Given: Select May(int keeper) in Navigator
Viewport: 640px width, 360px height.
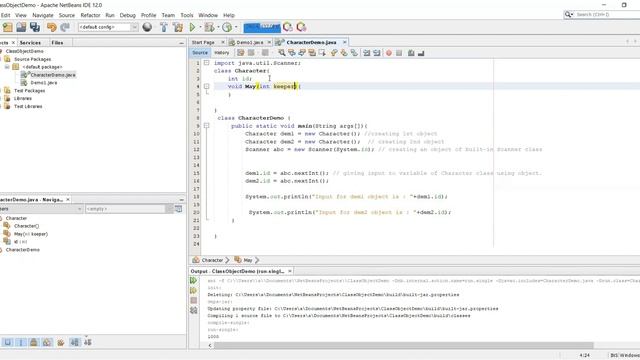Looking at the screenshot, I should [x=31, y=234].
